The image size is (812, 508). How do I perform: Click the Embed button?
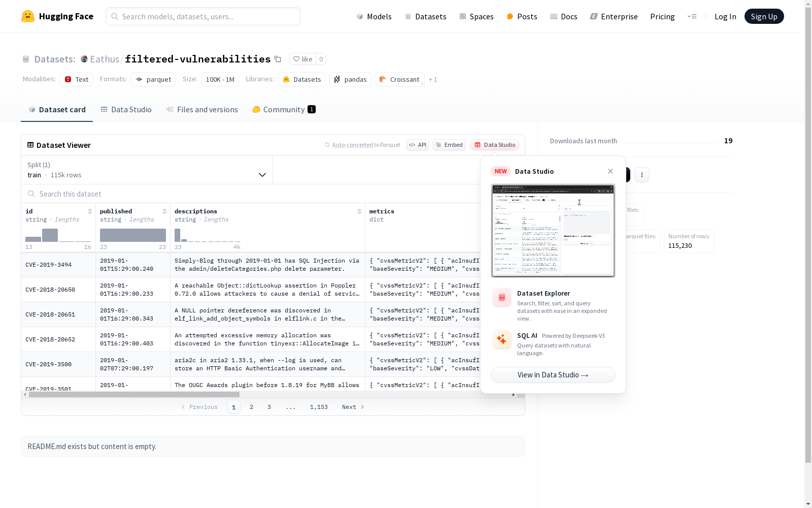(x=449, y=145)
